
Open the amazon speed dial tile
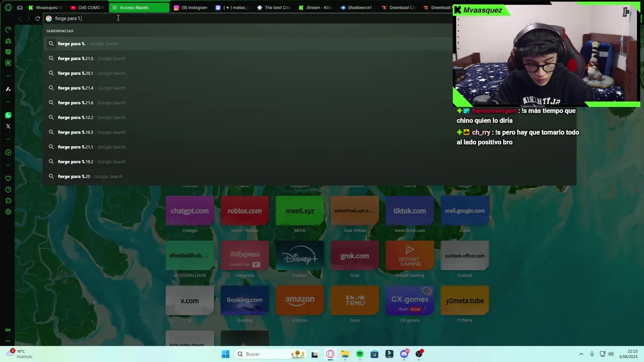[x=300, y=301]
